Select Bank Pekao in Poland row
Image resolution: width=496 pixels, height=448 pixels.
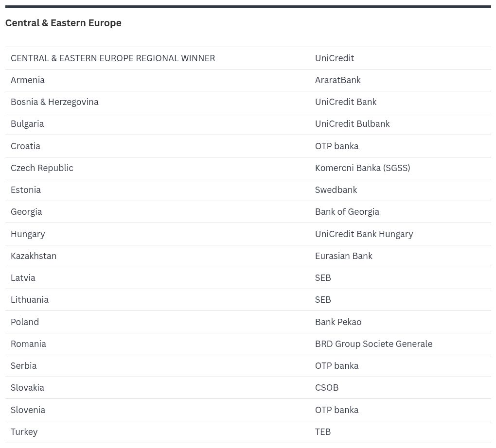click(338, 322)
